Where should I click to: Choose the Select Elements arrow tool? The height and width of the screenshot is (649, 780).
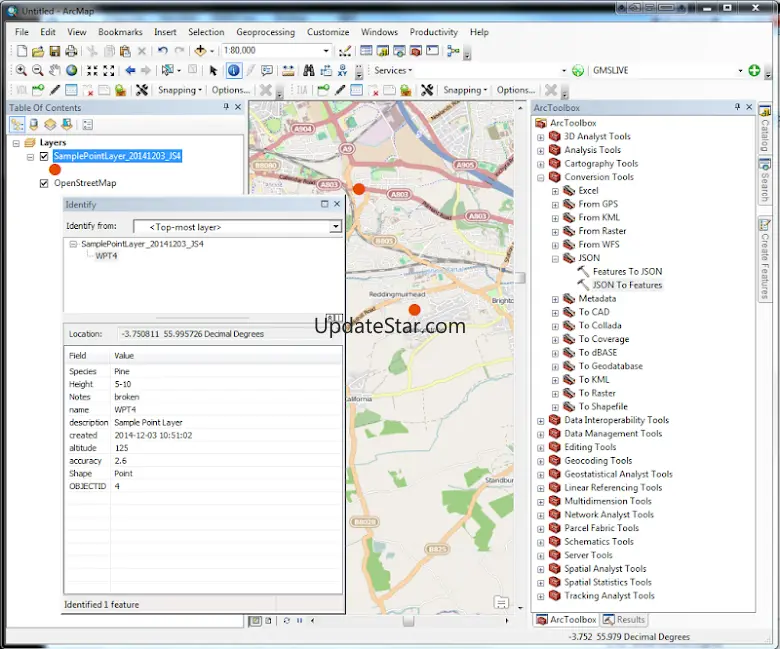click(213, 71)
